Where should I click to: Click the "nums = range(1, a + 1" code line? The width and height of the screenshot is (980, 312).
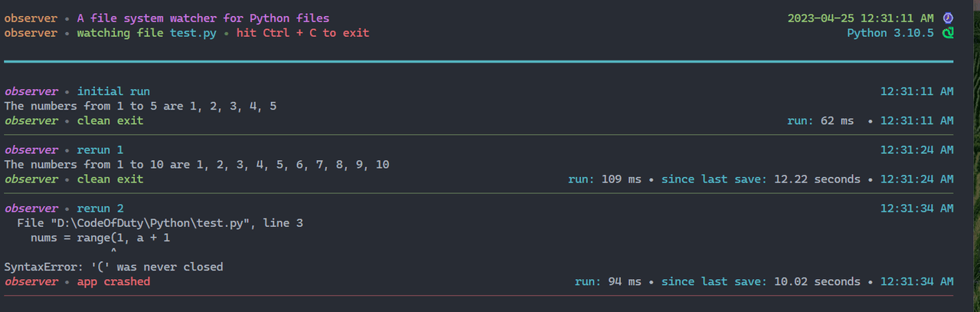coord(100,238)
